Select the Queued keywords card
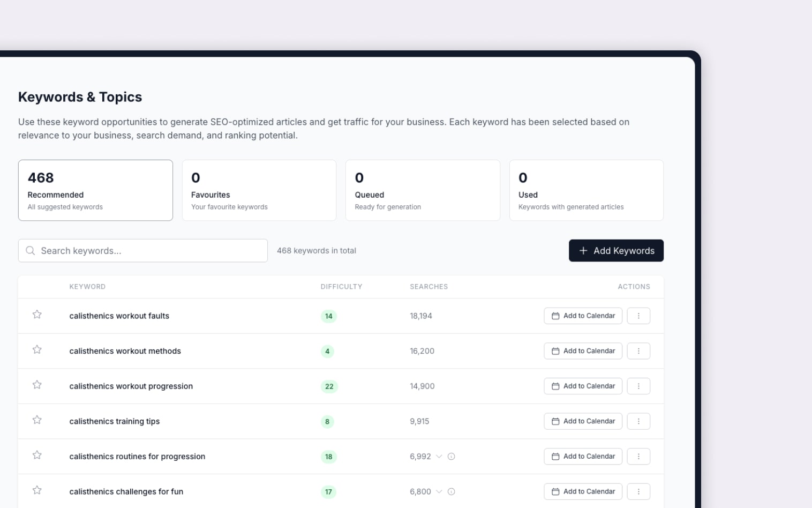 pyautogui.click(x=423, y=190)
